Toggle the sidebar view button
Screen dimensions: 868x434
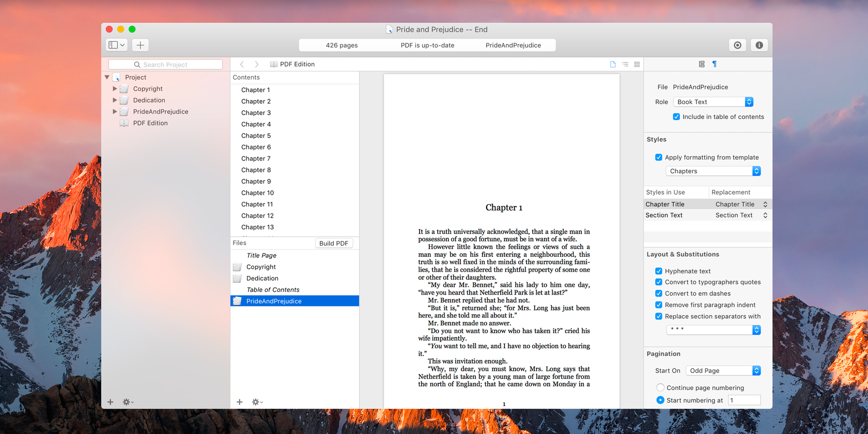click(x=117, y=45)
